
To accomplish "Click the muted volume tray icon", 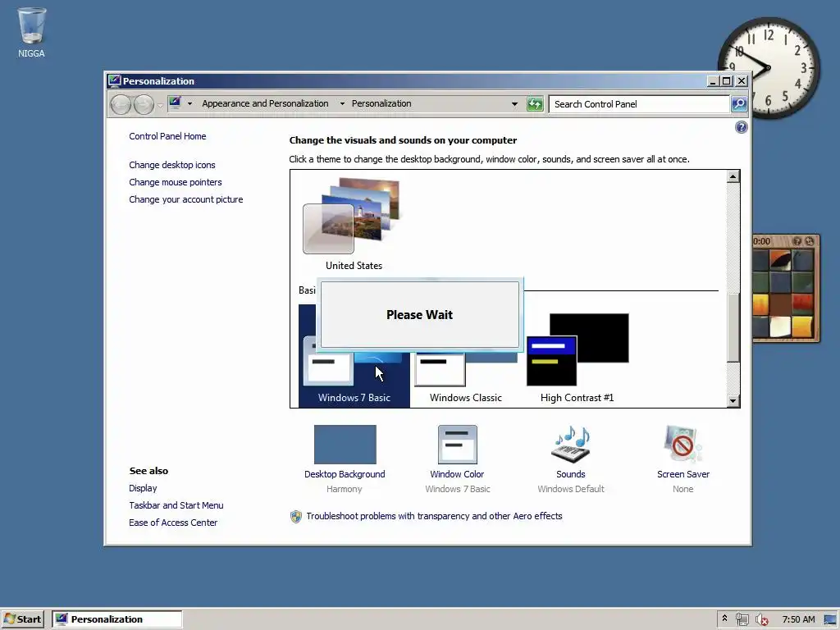I will [x=762, y=619].
